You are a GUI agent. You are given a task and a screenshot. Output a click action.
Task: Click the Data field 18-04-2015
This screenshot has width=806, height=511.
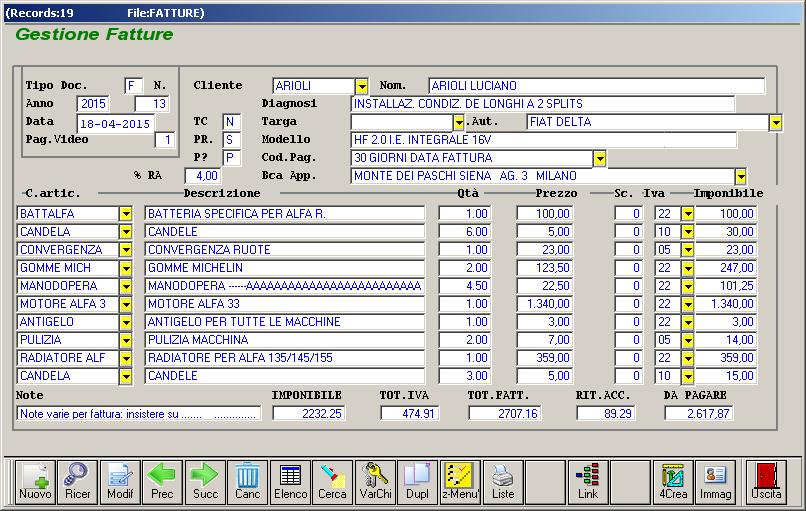coord(115,124)
